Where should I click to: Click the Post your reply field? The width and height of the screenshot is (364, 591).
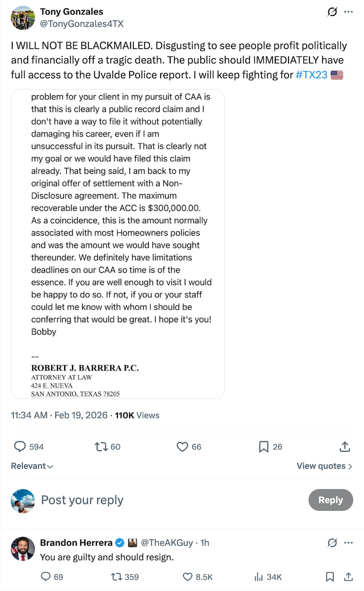click(82, 500)
